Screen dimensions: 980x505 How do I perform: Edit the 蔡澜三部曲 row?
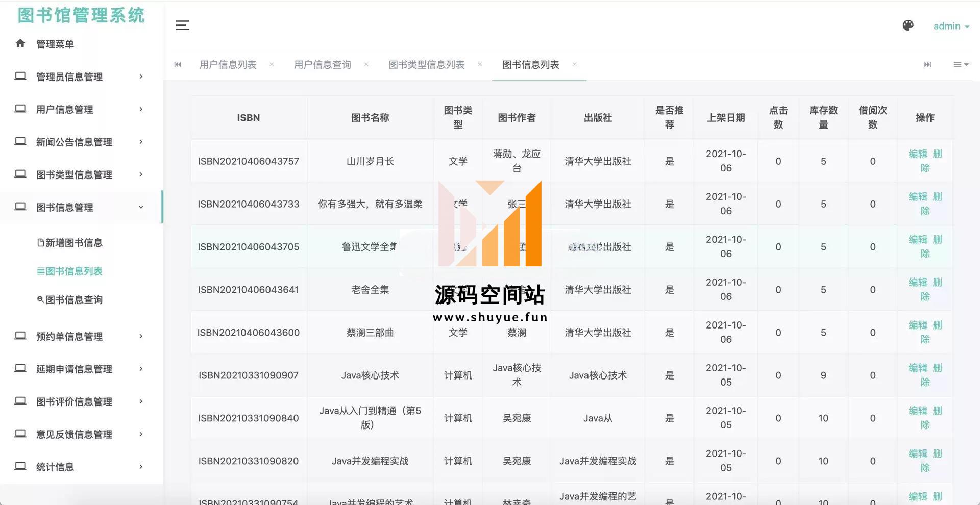918,325
